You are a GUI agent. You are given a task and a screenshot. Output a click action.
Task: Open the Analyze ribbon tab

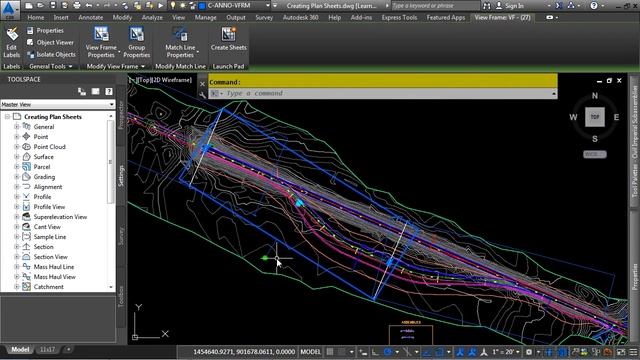(x=152, y=18)
